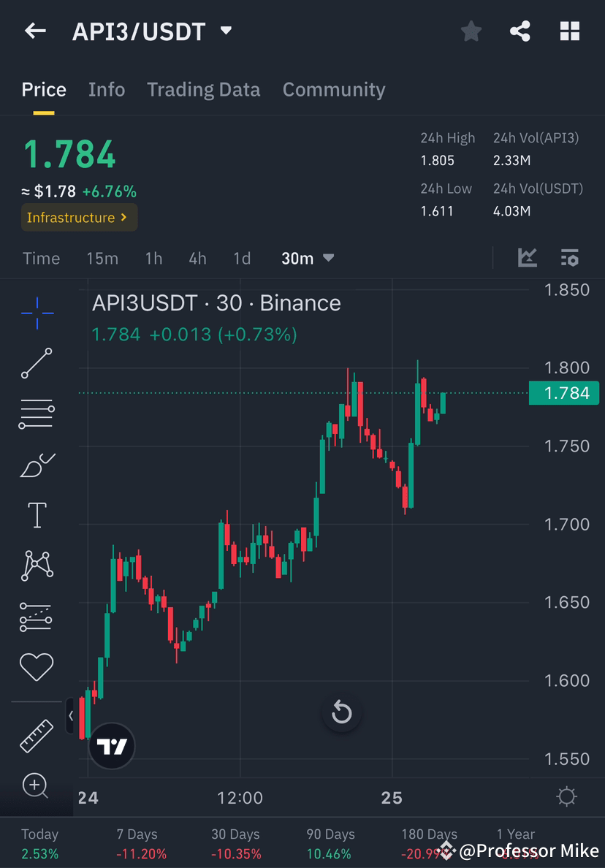Screen dimensions: 605x868
Task: Toggle the favorite star for API3/USDT
Action: pyautogui.click(x=471, y=31)
